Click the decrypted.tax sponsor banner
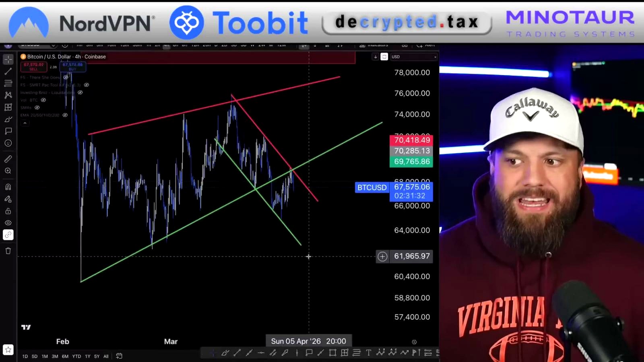Screen dimensions: 644x362 pyautogui.click(x=407, y=23)
